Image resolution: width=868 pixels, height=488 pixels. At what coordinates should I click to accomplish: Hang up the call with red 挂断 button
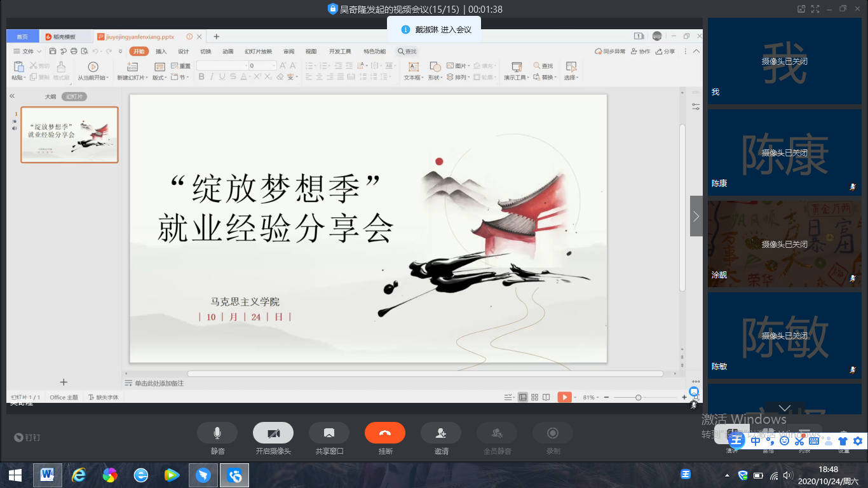tap(385, 433)
